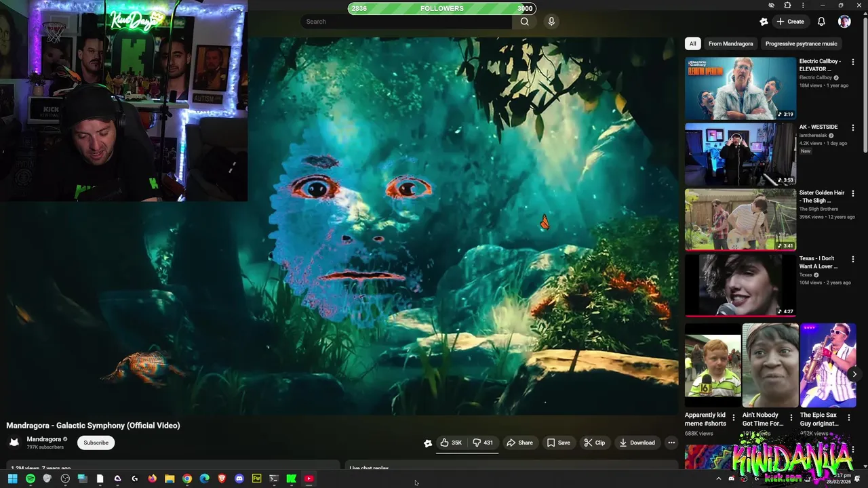The height and width of the screenshot is (488, 868).
Task: Open Ain't Nobody Got Time short thumbnail
Action: (x=770, y=365)
